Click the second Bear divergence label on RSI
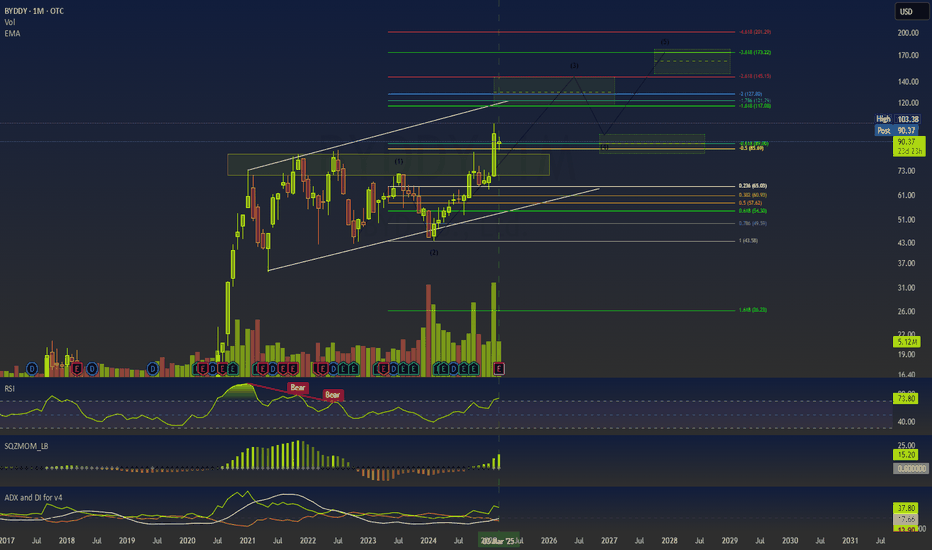The height and width of the screenshot is (550, 932). (x=332, y=395)
